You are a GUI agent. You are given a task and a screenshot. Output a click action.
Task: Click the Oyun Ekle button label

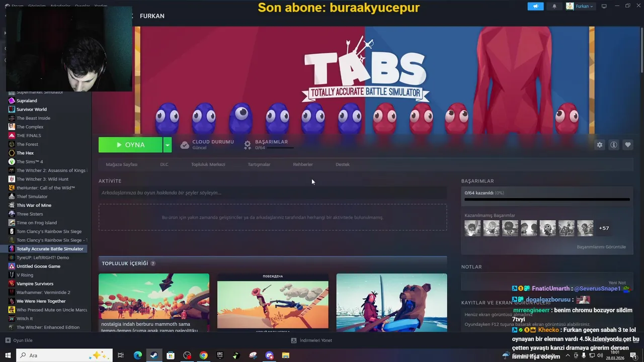click(x=23, y=340)
